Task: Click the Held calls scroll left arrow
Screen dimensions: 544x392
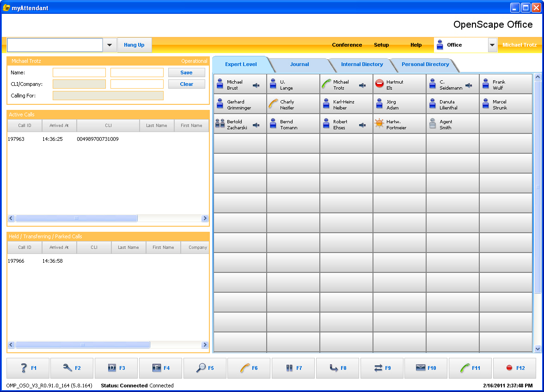Action: [11, 344]
